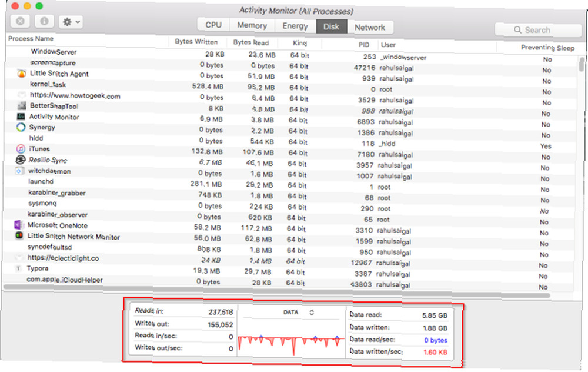Viewport: 588px width, 372px height.
Task: Sort by Preventing Sleep column header
Action: (547, 48)
